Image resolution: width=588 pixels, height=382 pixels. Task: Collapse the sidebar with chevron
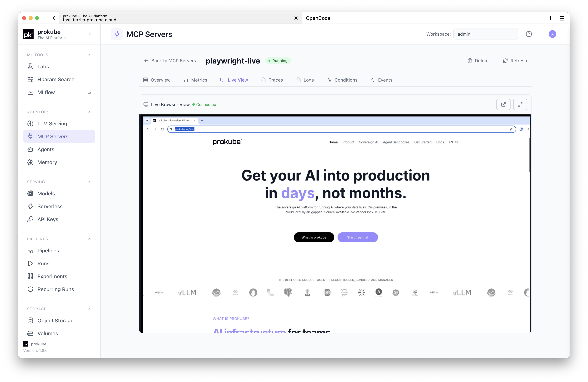coord(90,34)
